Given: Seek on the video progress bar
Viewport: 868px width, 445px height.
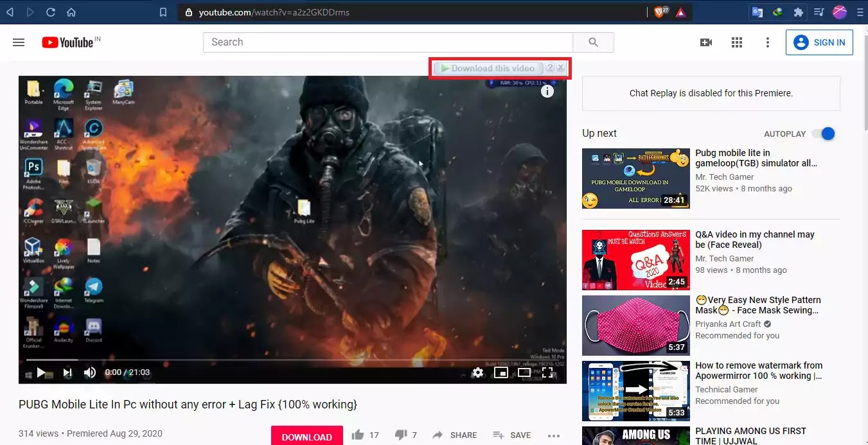Looking at the screenshot, I should (292, 360).
